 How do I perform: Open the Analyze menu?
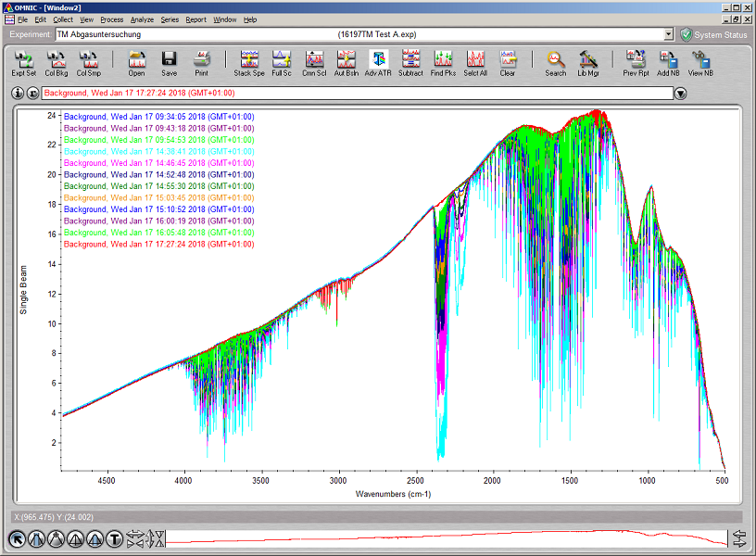tap(142, 19)
